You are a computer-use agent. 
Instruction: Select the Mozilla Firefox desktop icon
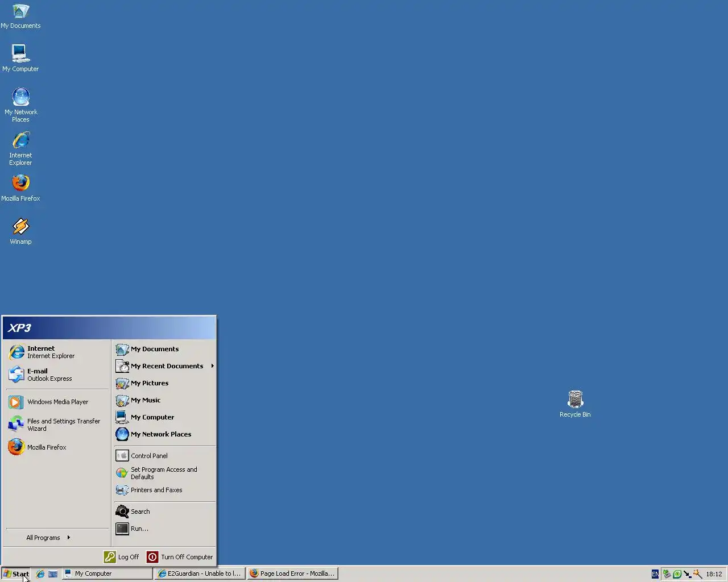tap(20, 188)
